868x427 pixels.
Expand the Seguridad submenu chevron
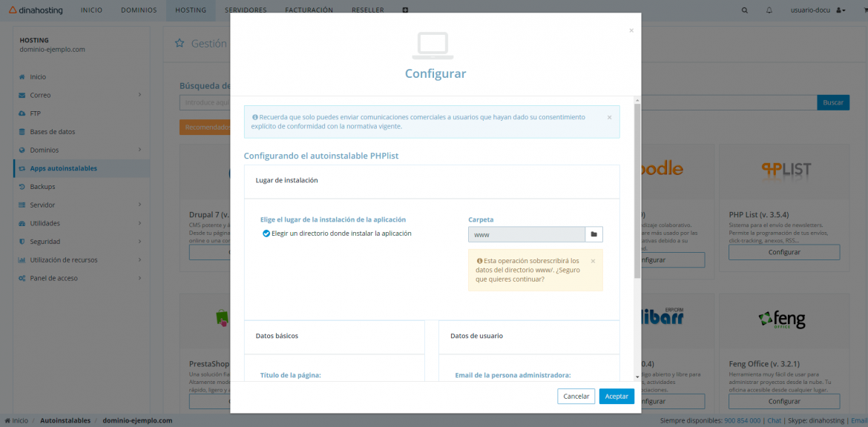coord(139,241)
